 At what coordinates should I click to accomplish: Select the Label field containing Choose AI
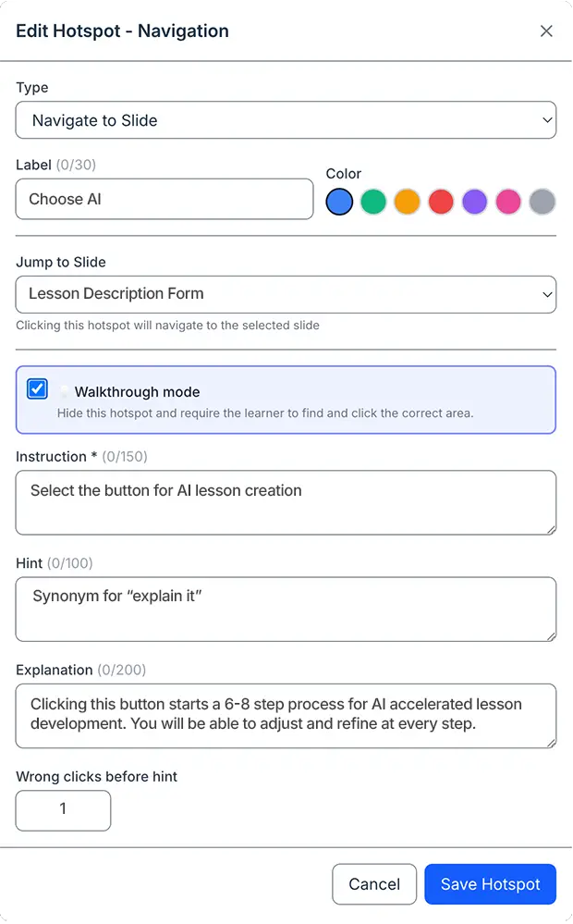[x=164, y=199]
